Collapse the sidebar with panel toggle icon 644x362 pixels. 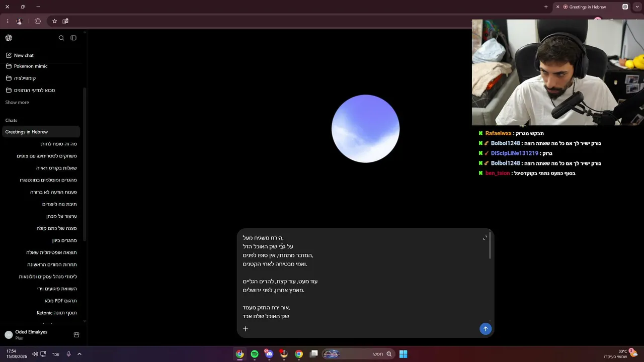click(x=73, y=38)
